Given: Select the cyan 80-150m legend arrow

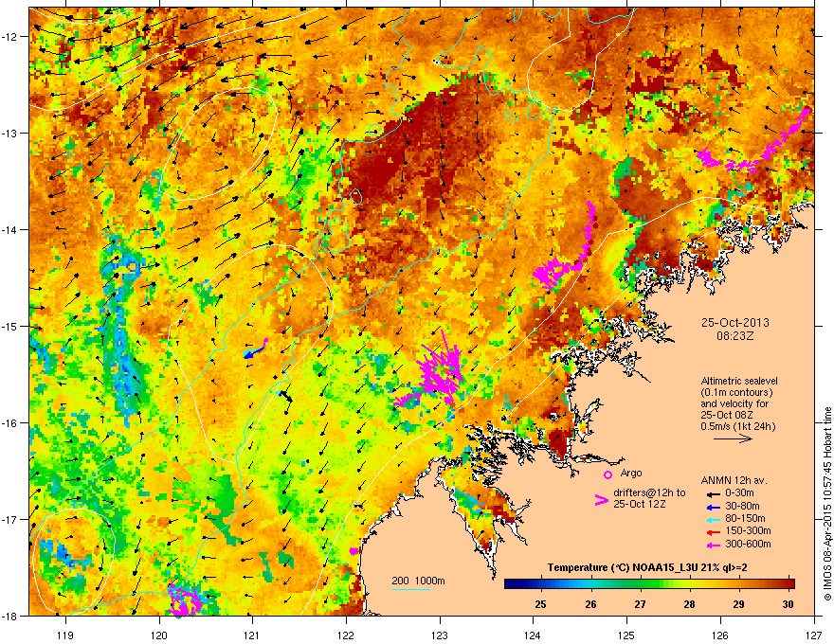Looking at the screenshot, I should click(x=713, y=519).
